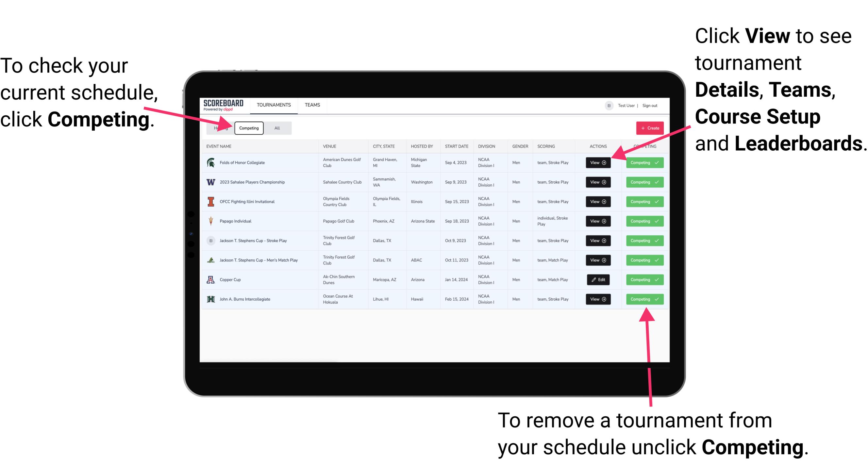Click the View icon for John A. Burns Intercollegiate

[598, 298]
